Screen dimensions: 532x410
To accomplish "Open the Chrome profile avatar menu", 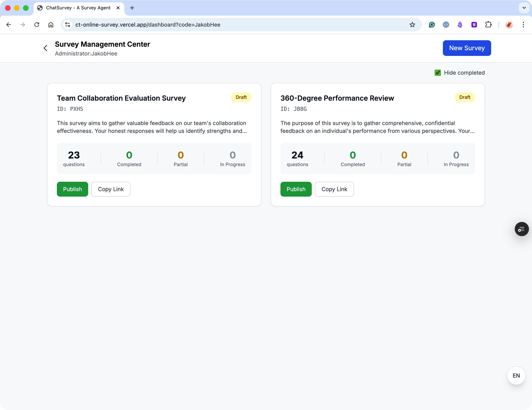I will (x=509, y=25).
